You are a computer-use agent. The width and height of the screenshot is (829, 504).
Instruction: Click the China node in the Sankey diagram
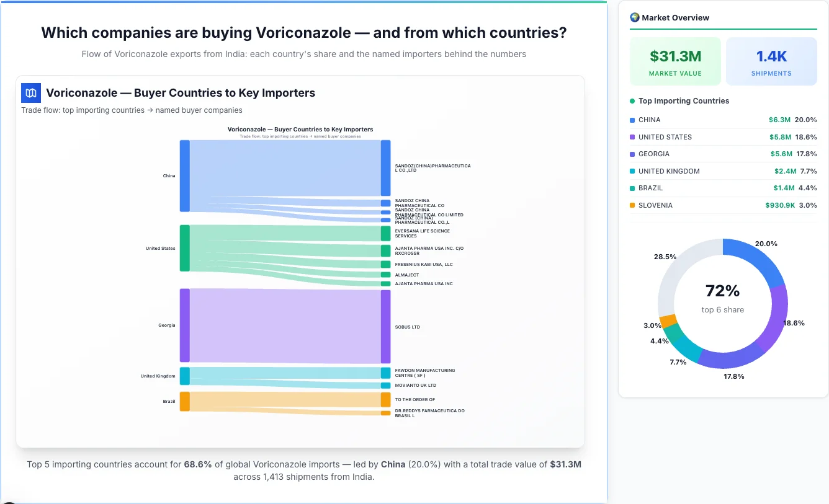tap(184, 175)
